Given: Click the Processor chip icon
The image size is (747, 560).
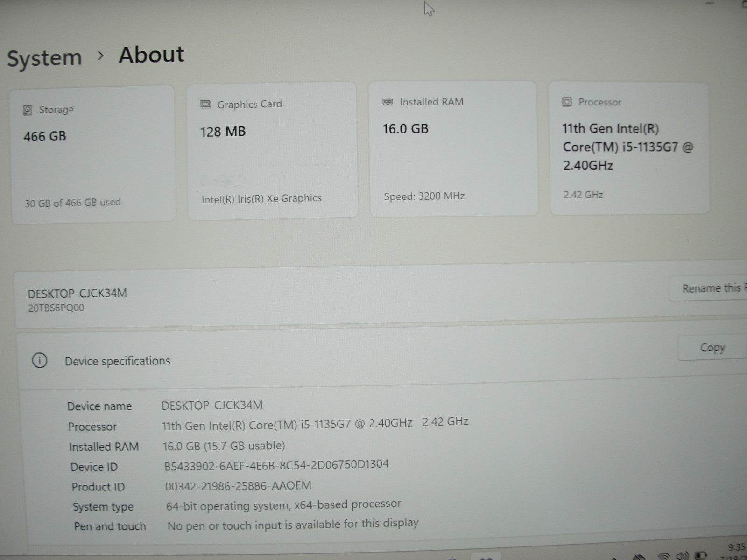Looking at the screenshot, I should (x=566, y=102).
